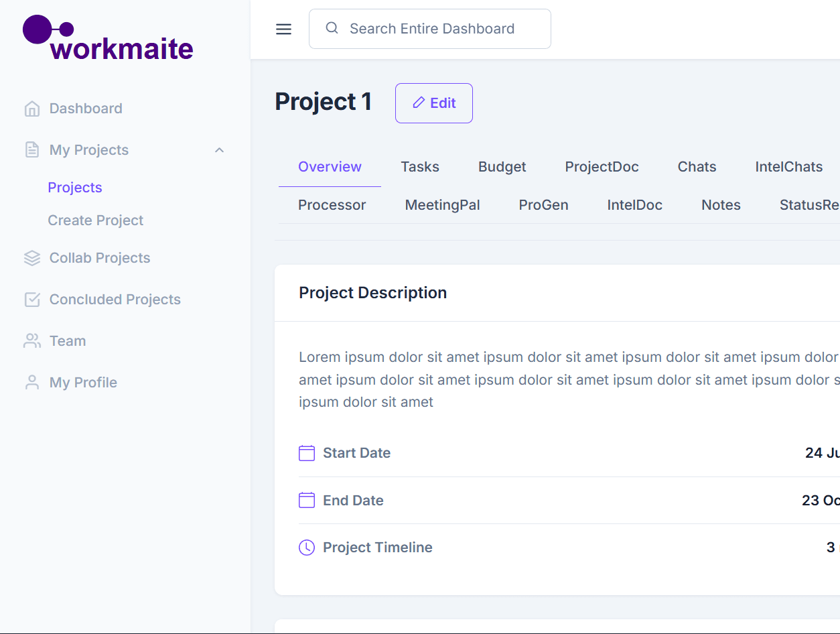Click the Project Timeline clock icon
840x634 pixels.
[x=306, y=548]
